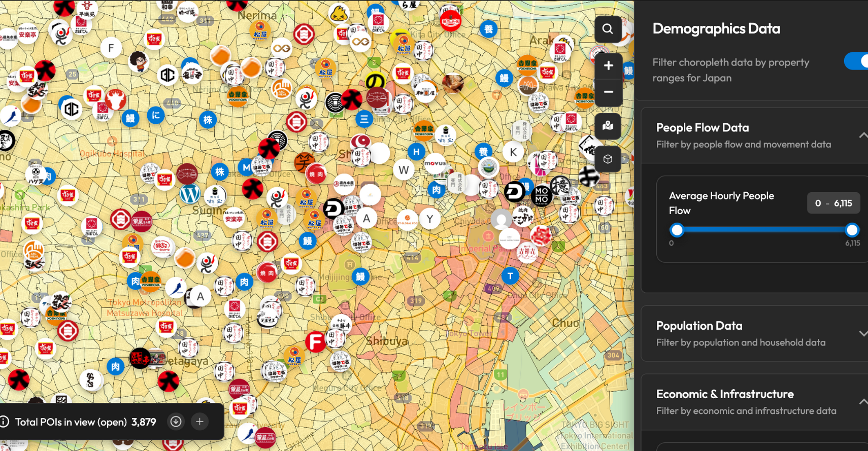Viewport: 868px width, 451px height.
Task: Collapse the People Flow Data section
Action: 862,135
